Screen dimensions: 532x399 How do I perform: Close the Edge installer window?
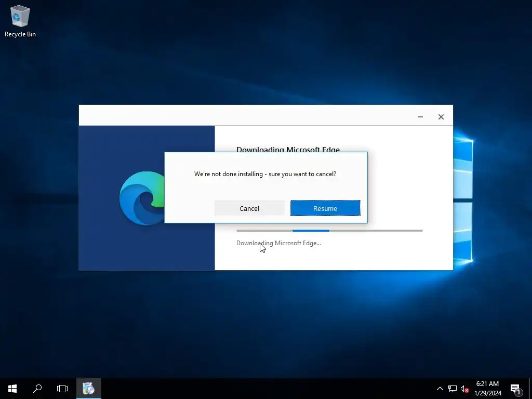coord(441,117)
